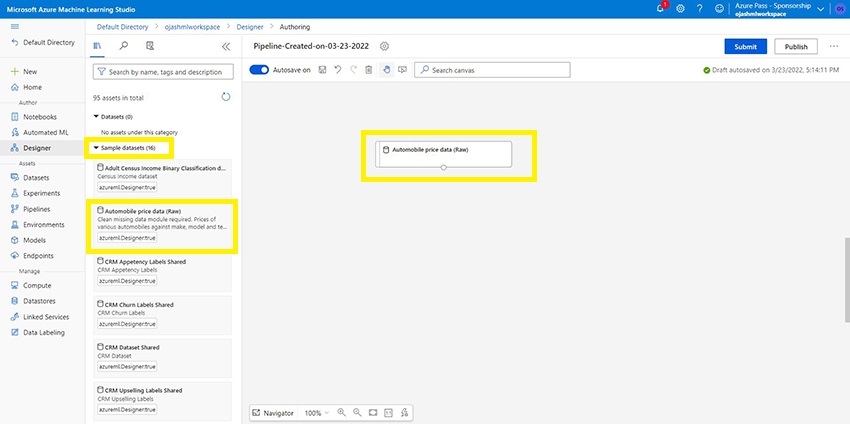
Task: Open the more options ellipsis menu
Action: pyautogui.click(x=834, y=47)
